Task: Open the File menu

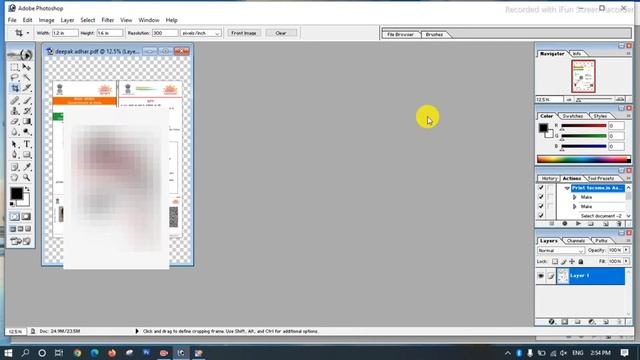Action: point(12,20)
